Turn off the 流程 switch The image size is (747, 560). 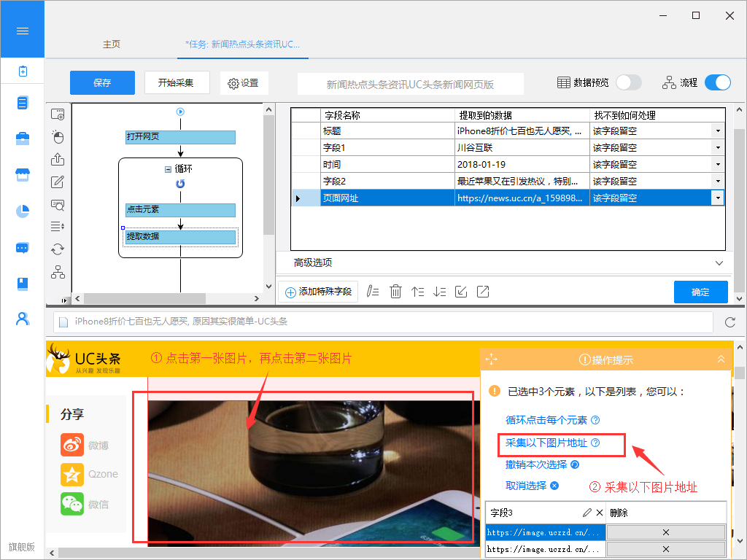[717, 82]
